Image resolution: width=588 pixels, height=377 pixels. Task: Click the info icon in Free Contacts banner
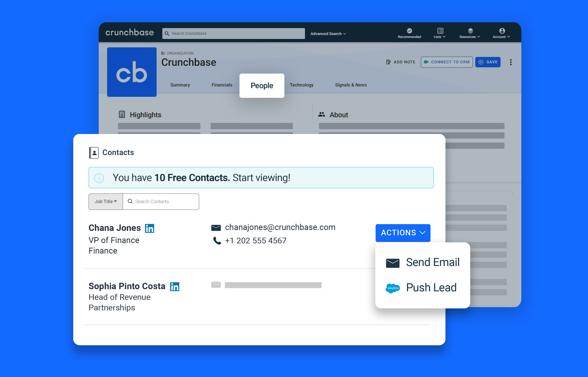click(99, 178)
